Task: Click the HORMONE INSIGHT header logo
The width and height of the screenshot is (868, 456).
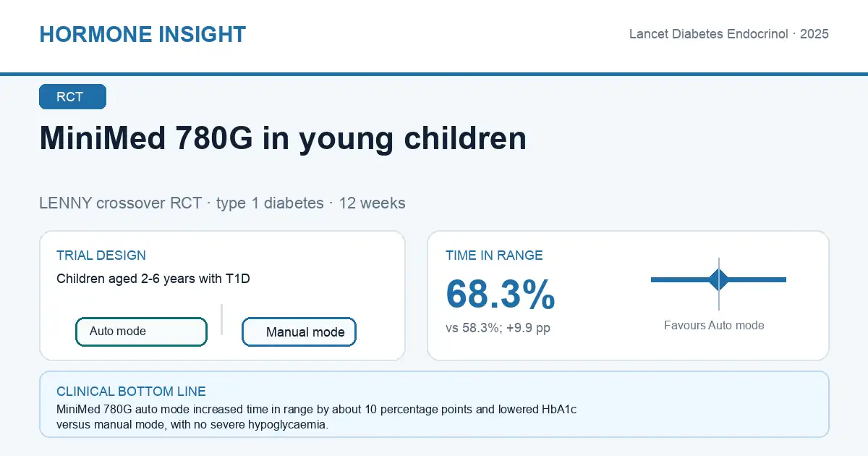Action: click(x=142, y=34)
